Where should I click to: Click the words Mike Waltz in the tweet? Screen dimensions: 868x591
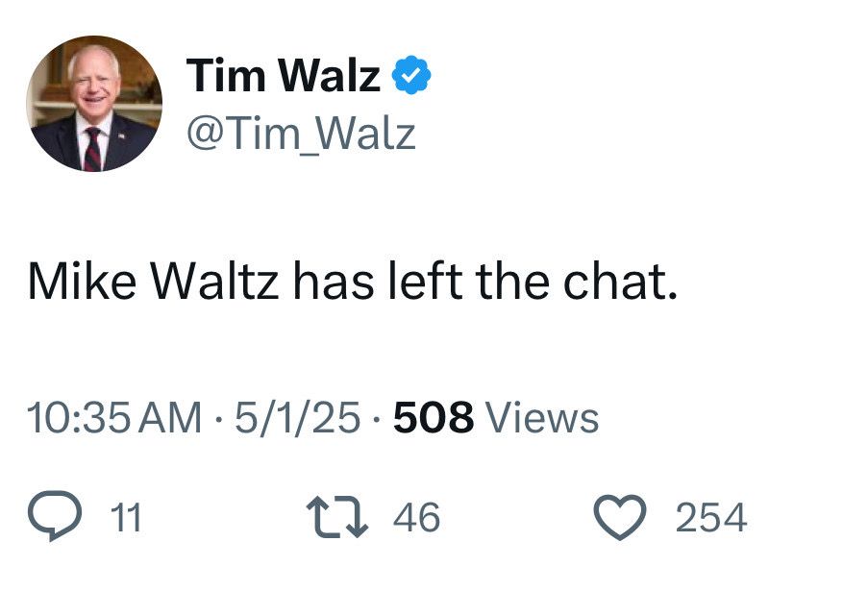[154, 282]
